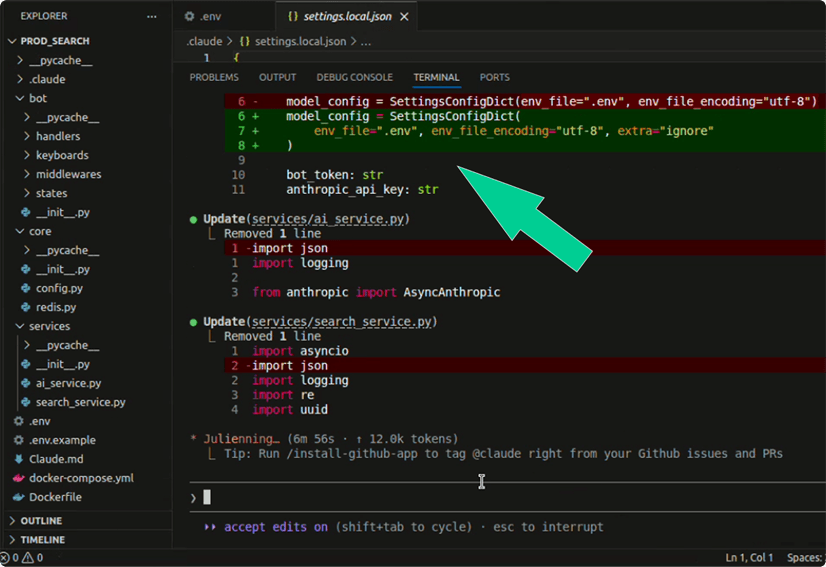
Task: Click Ln 1, Col 1 status indicator
Action: [x=749, y=558]
